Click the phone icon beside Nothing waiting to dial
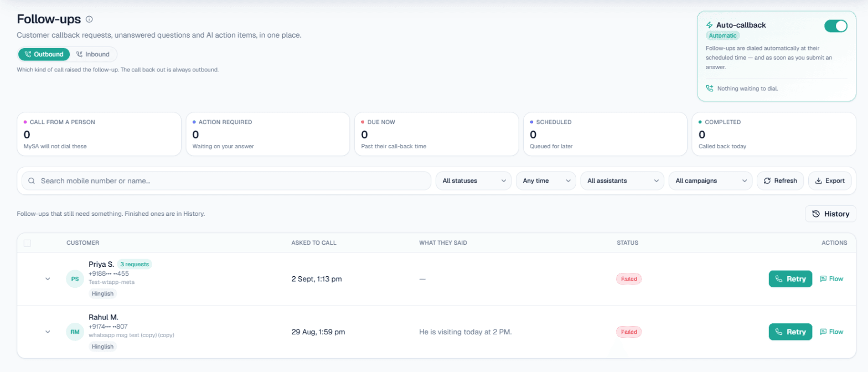 coord(710,89)
